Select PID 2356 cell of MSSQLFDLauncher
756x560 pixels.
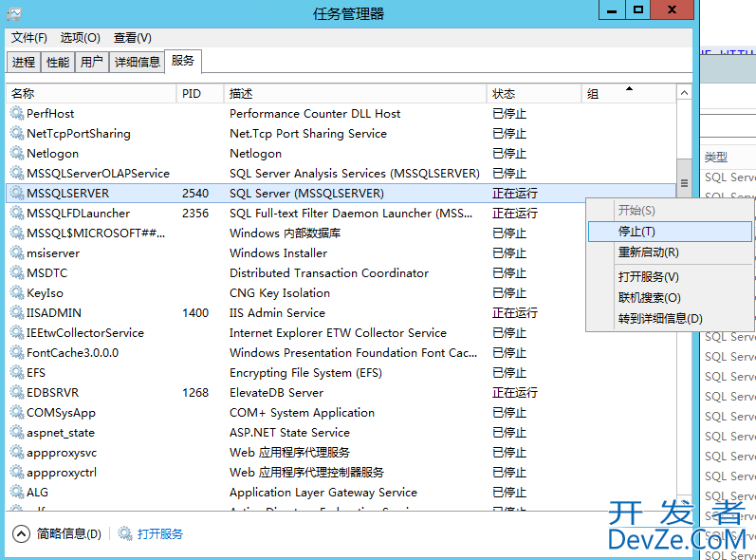[195, 214]
